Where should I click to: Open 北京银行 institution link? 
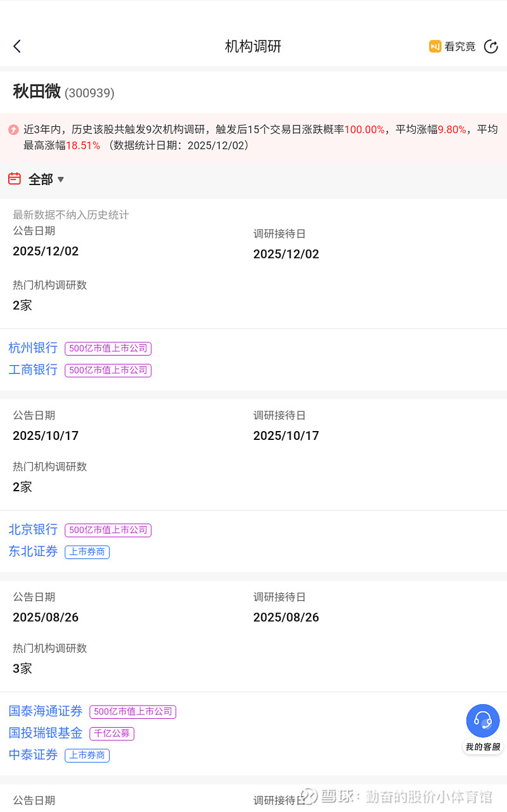[33, 529]
